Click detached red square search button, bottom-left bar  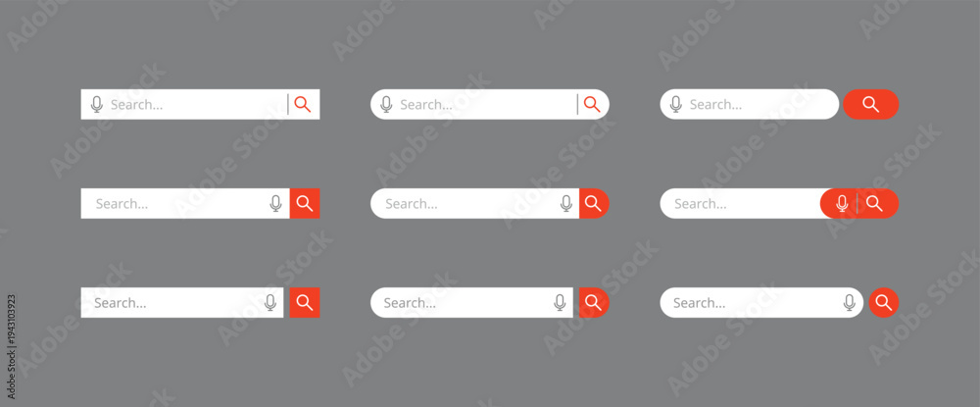(x=305, y=303)
